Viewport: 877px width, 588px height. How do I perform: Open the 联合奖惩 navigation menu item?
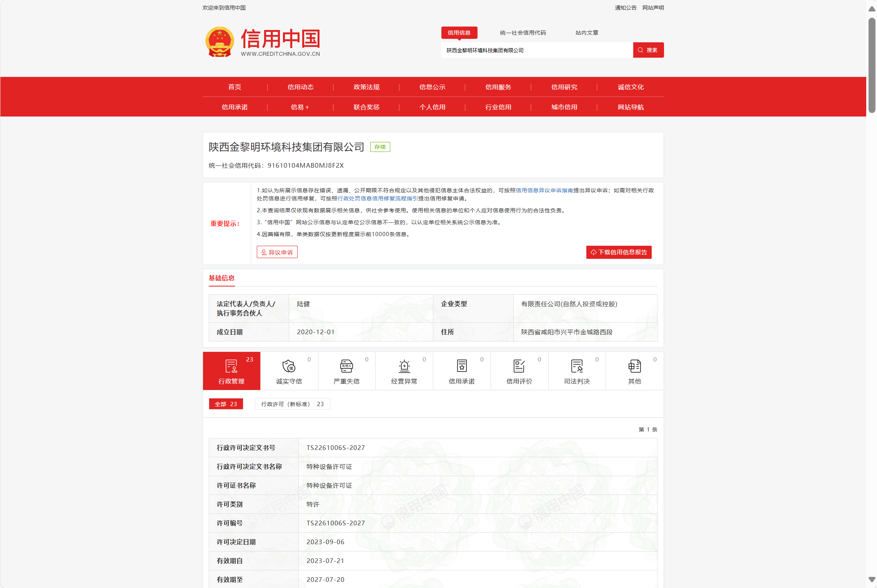[x=366, y=107]
